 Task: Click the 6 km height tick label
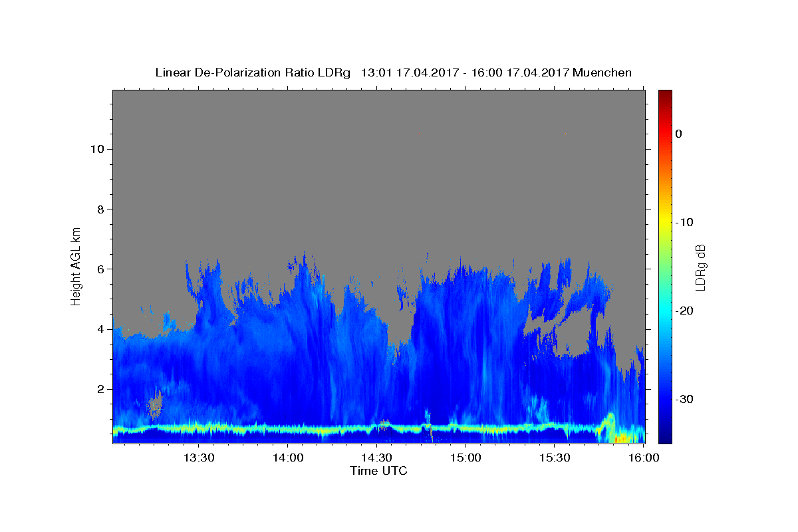99,269
